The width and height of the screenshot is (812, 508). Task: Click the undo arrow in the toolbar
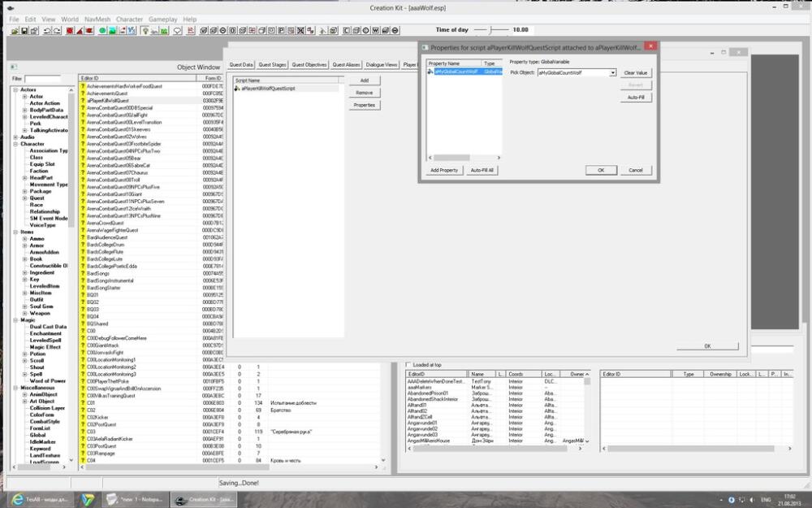pos(47,31)
